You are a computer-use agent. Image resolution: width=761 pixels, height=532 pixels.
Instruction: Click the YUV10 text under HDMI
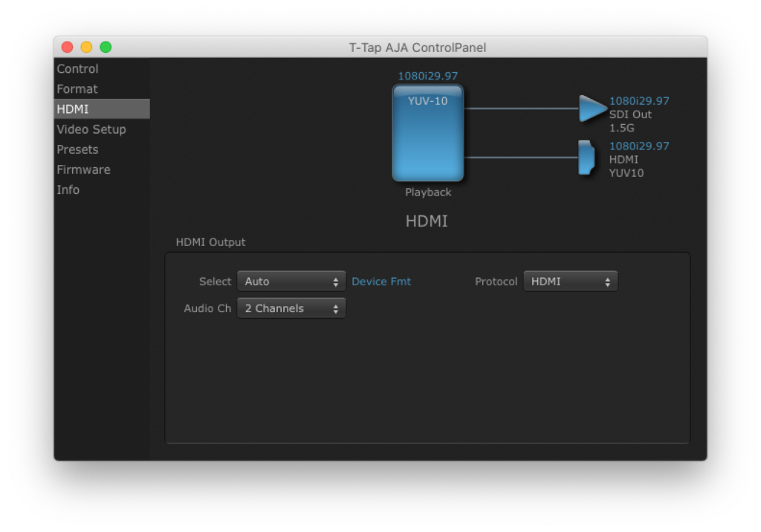click(626, 173)
